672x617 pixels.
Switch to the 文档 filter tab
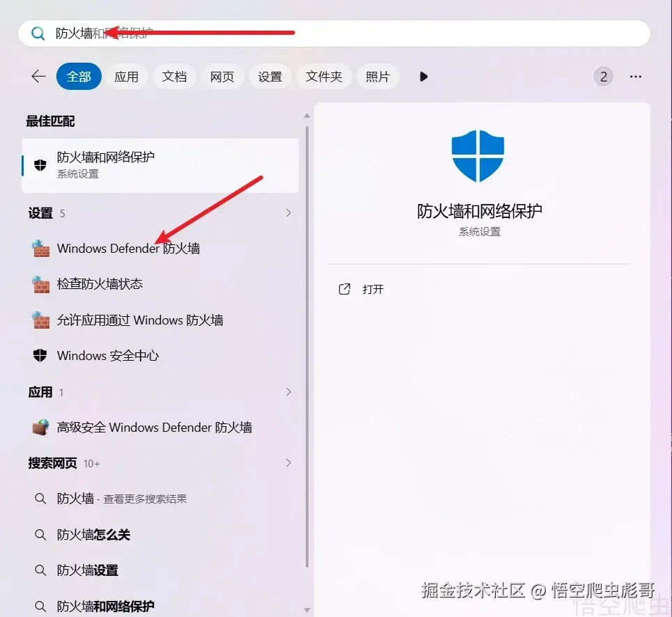click(174, 77)
